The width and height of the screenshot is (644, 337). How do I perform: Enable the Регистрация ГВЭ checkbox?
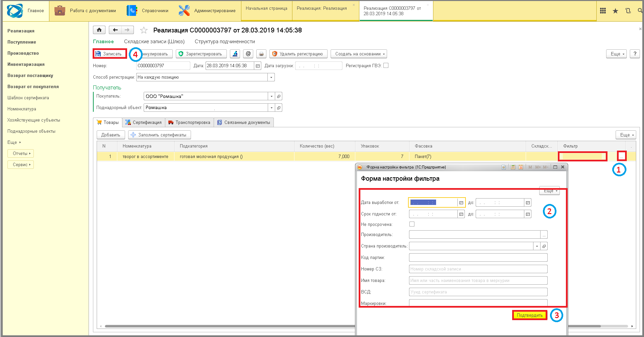click(x=386, y=66)
